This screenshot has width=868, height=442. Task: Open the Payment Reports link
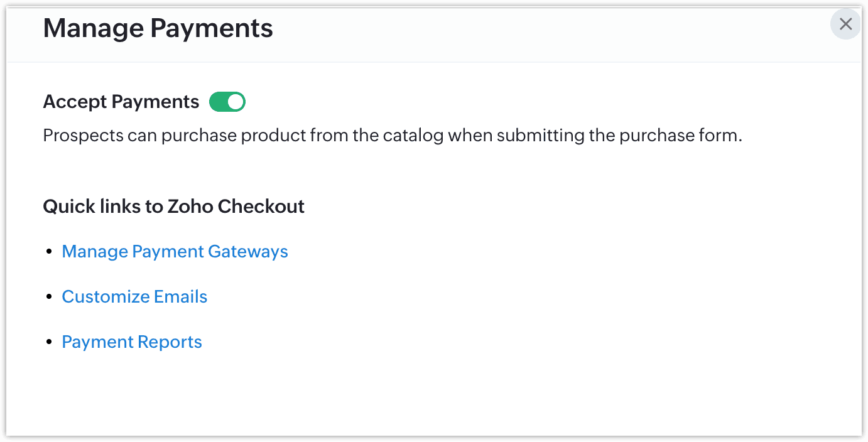(132, 342)
